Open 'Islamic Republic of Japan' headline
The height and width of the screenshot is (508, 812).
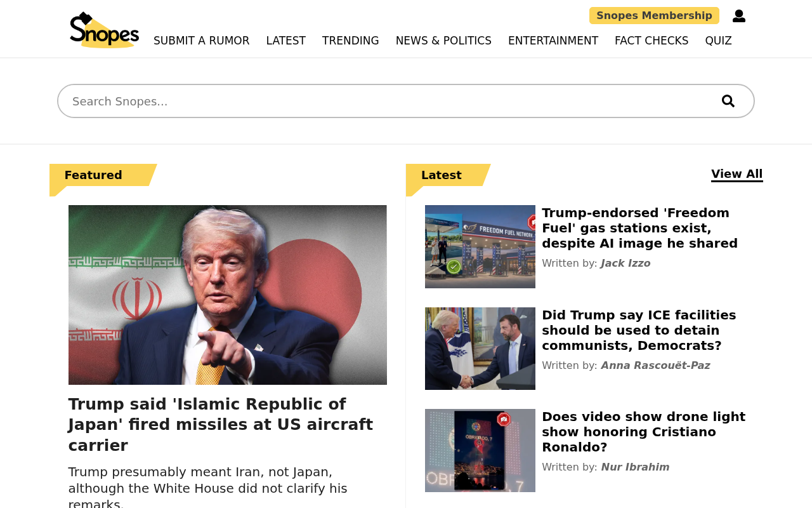click(x=221, y=425)
